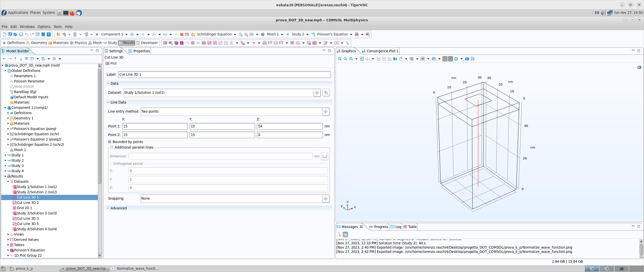Open the Snapping dropdown
This screenshot has width=644, height=272.
326,198
